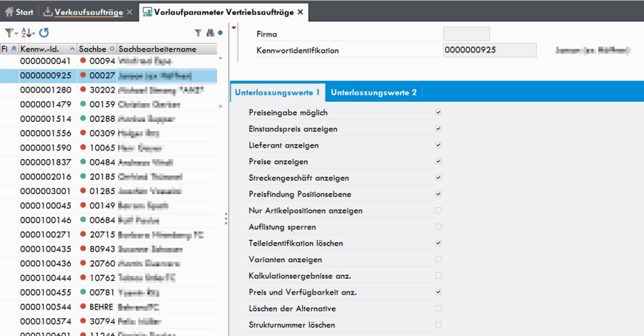Select row with Kennw.-Id. 0000001479
Viewport: 644px width, 336px height.
point(46,105)
